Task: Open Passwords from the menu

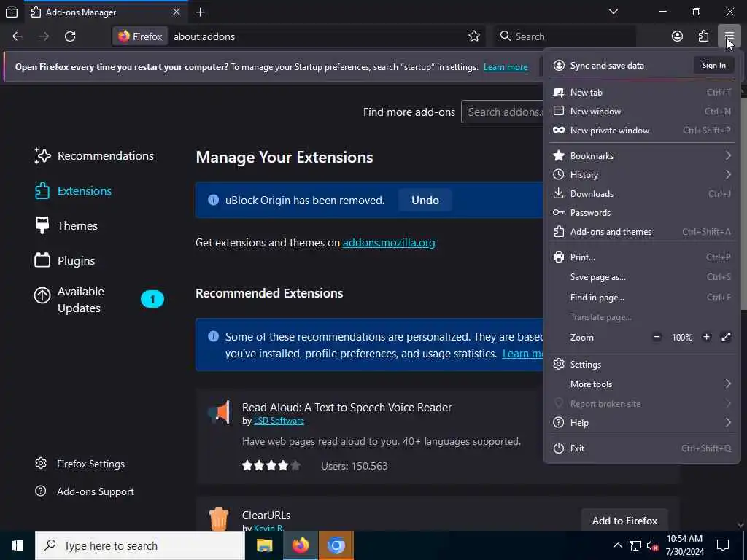Action: 642,213
